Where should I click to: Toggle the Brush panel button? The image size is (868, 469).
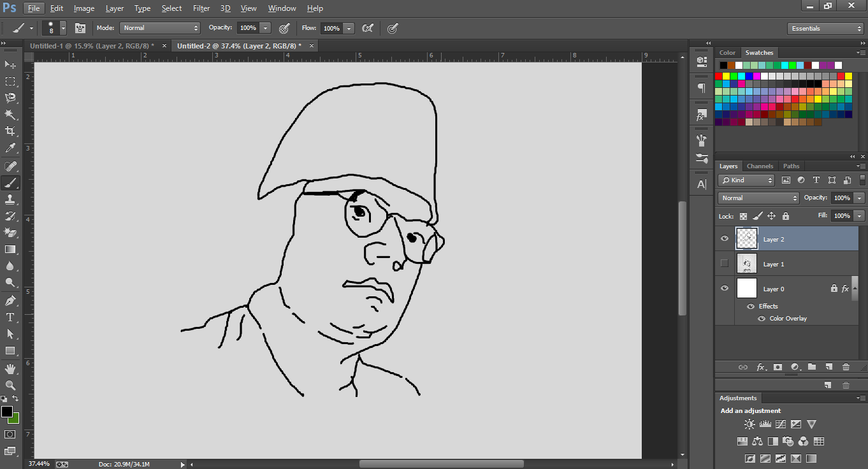(x=80, y=28)
